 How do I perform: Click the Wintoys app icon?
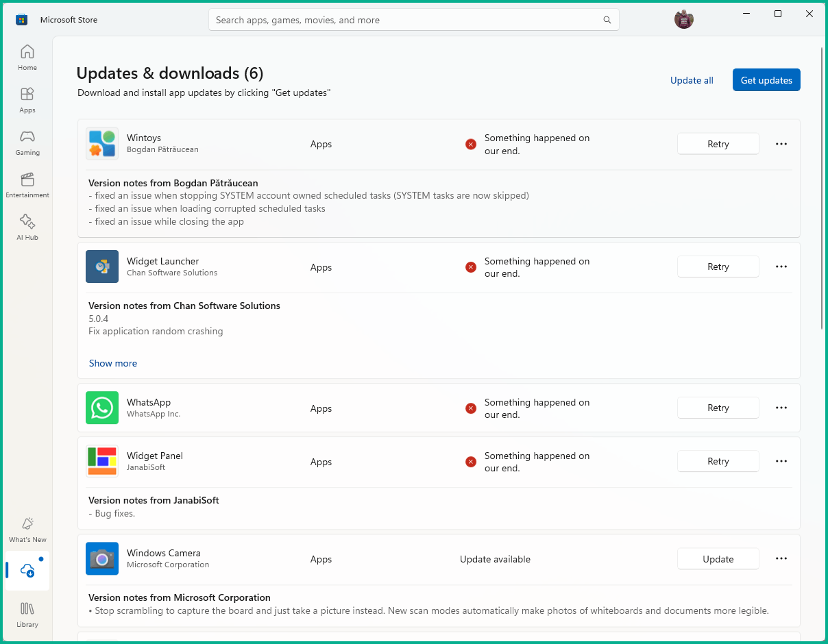click(x=102, y=144)
